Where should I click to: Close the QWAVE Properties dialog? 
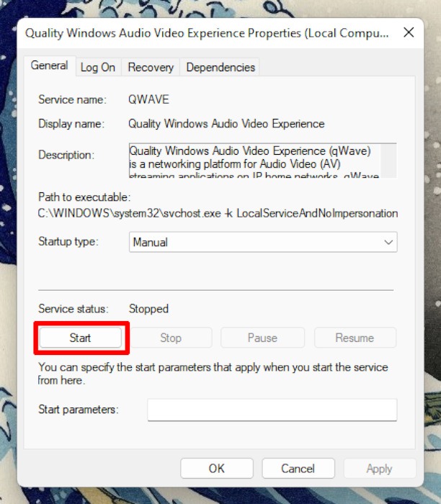point(409,32)
